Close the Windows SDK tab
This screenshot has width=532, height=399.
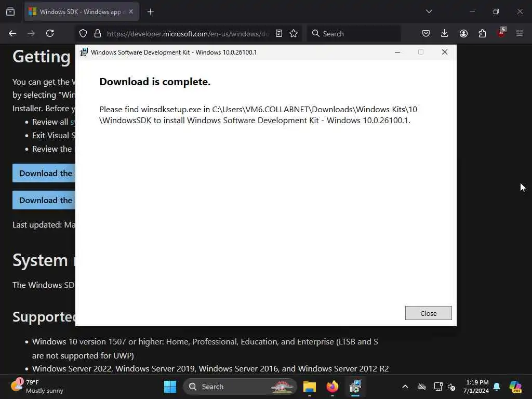[131, 11]
